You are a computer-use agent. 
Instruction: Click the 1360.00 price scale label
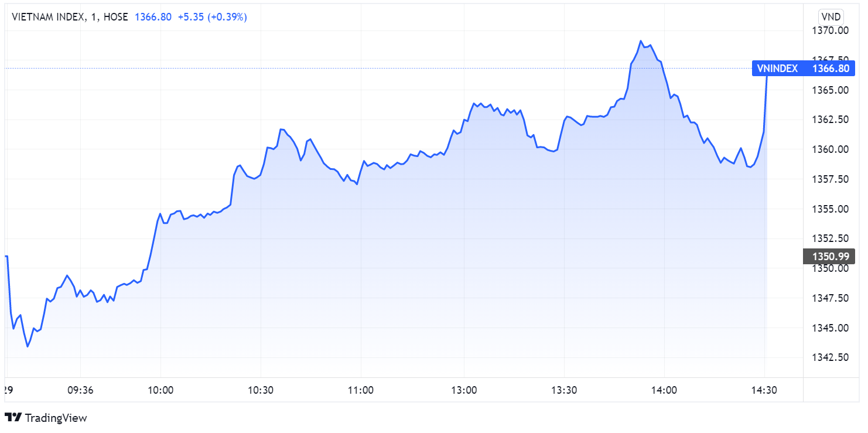click(830, 149)
